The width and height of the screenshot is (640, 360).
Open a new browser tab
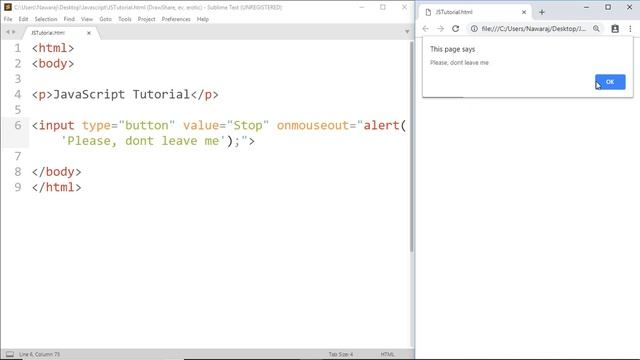[542, 12]
